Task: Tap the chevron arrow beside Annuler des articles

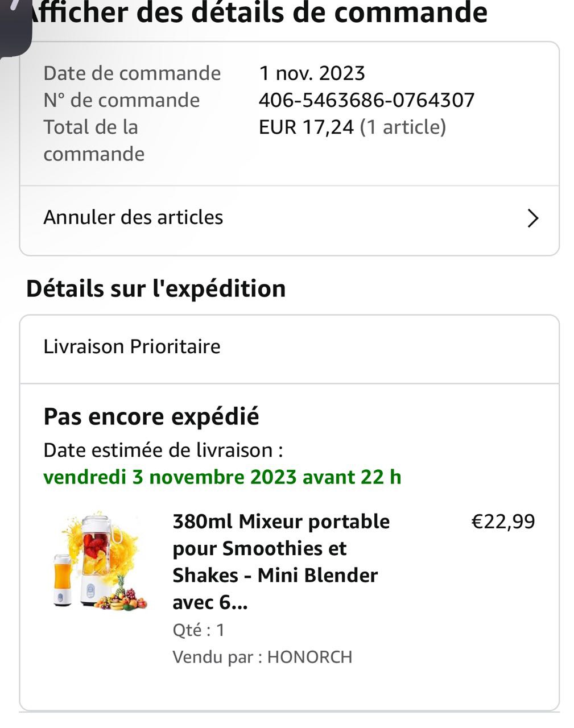Action: tap(533, 218)
